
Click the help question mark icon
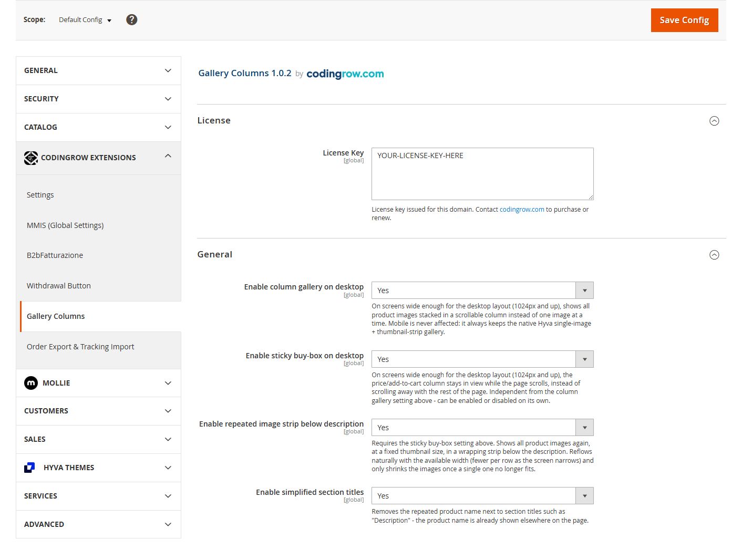click(132, 19)
